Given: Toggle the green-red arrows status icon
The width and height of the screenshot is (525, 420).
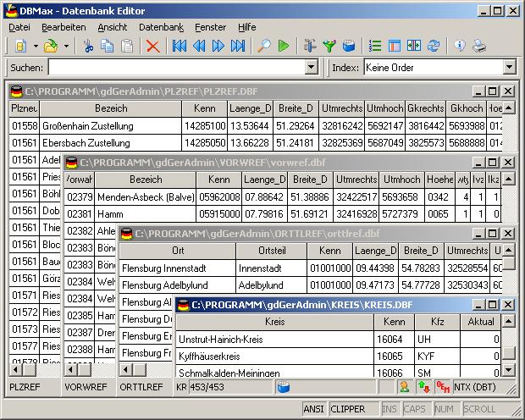Looking at the screenshot, I should [423, 387].
